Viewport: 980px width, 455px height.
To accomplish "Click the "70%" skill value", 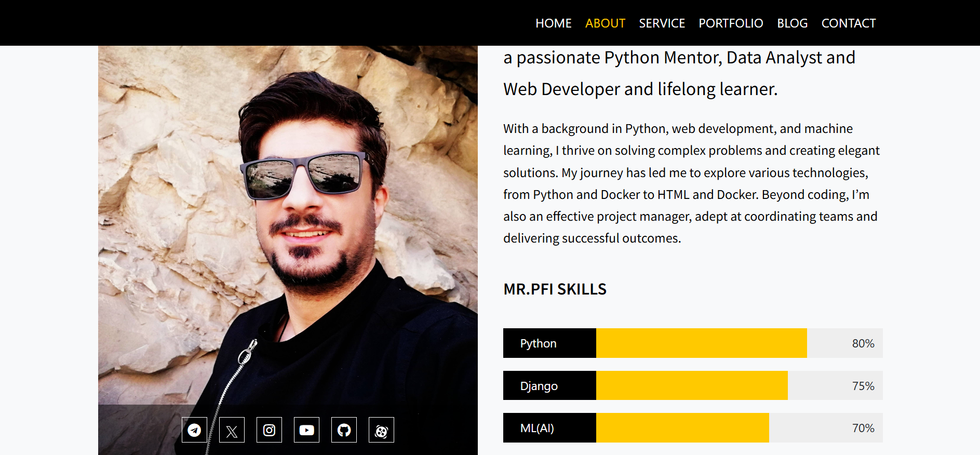I will click(x=863, y=428).
